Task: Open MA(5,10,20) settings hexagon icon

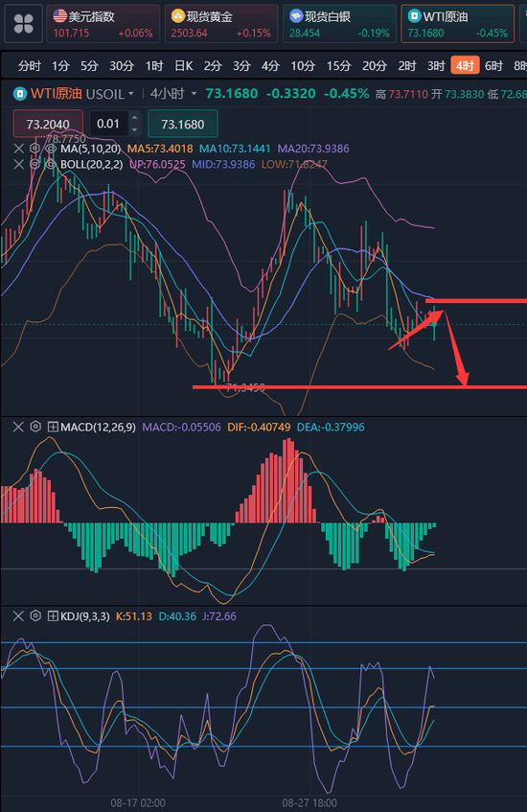Action: [x=34, y=149]
